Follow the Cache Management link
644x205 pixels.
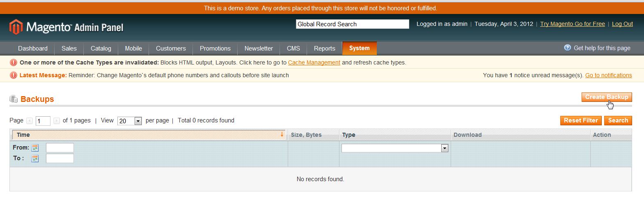(314, 62)
